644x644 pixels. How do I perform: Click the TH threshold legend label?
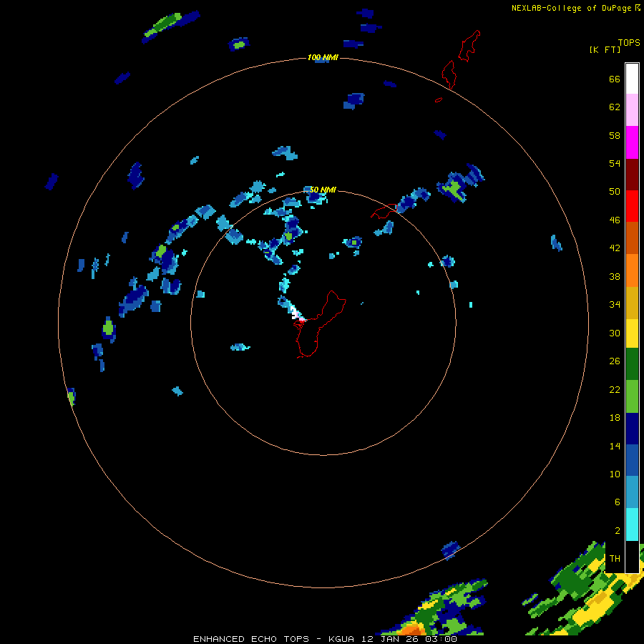[x=615, y=559]
